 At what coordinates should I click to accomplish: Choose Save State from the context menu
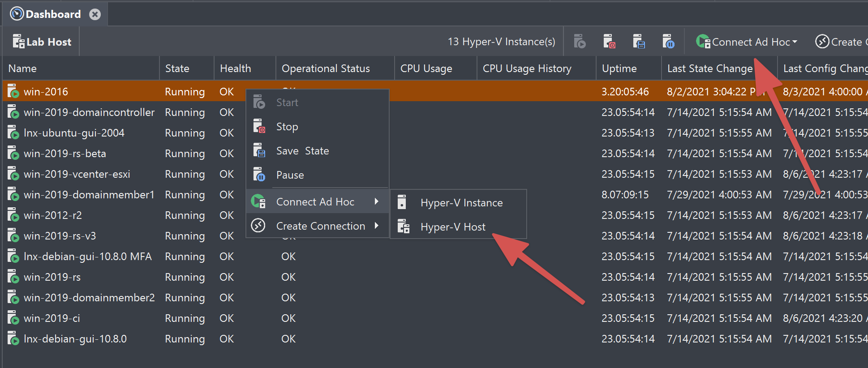pos(302,151)
